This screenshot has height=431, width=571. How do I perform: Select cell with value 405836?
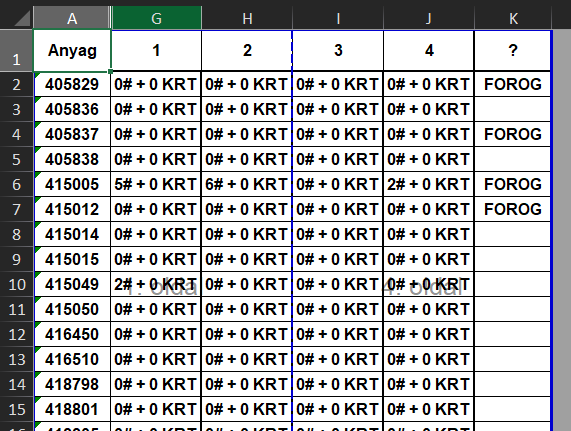pyautogui.click(x=72, y=110)
